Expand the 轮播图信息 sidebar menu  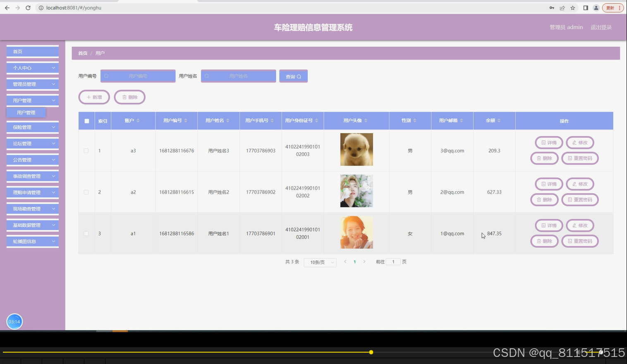coord(33,241)
